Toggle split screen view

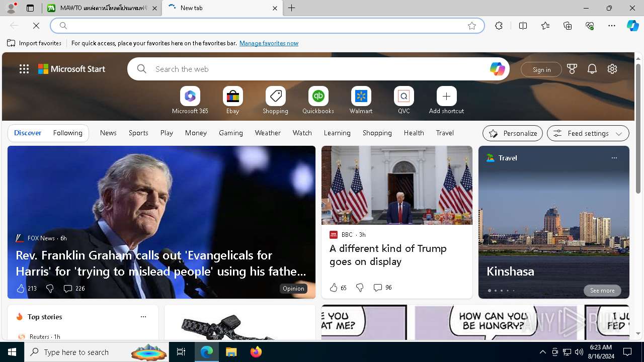pyautogui.click(x=523, y=26)
